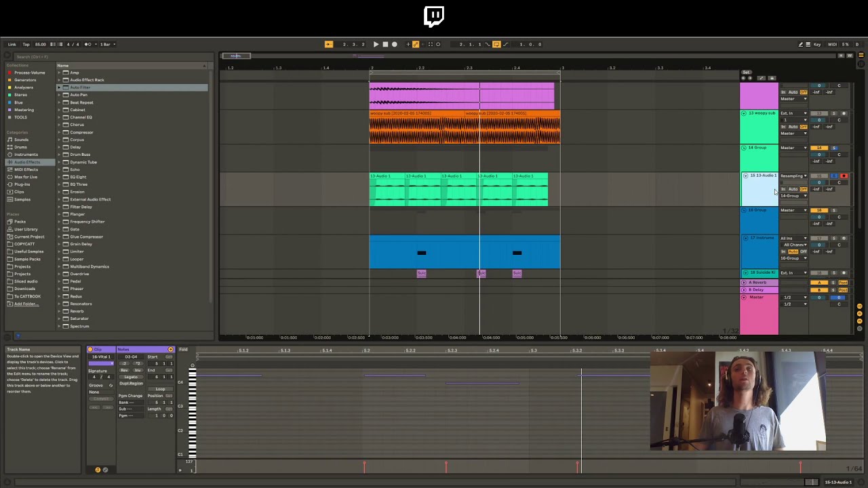The image size is (868, 488).
Task: Select the Mastering collection
Action: [24, 110]
